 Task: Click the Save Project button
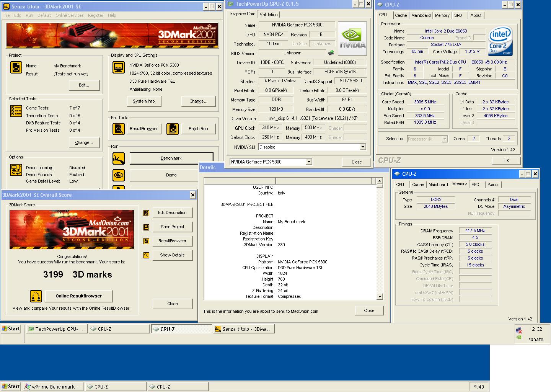point(172,227)
